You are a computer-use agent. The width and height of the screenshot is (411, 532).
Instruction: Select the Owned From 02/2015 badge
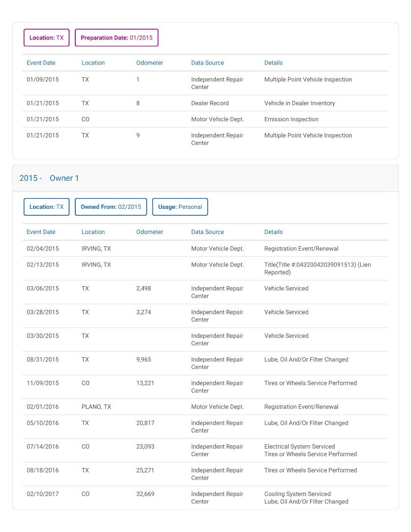click(111, 207)
